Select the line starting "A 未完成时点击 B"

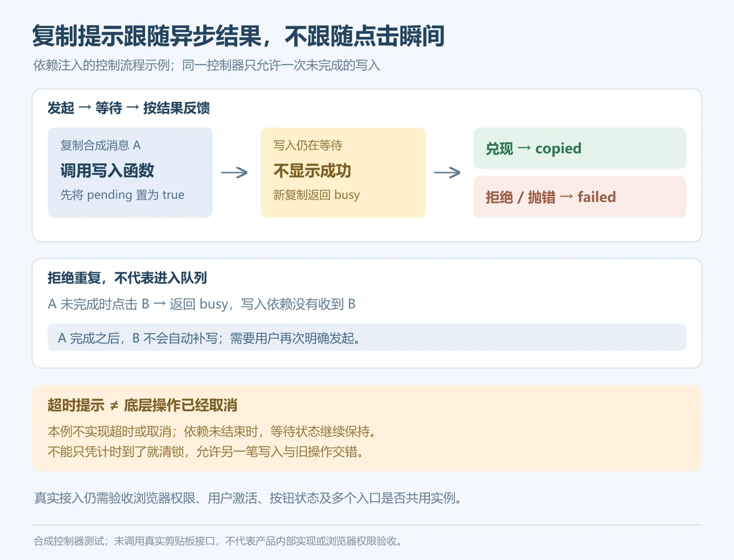(x=201, y=304)
